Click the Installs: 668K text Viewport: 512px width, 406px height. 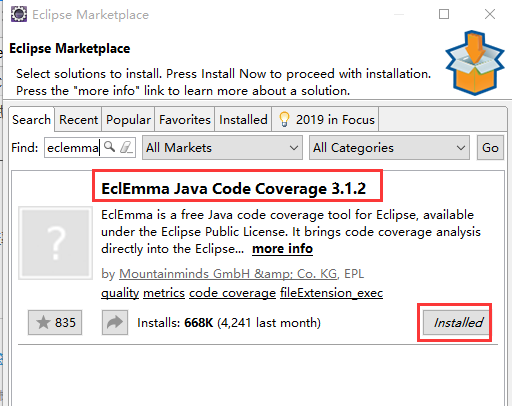175,322
